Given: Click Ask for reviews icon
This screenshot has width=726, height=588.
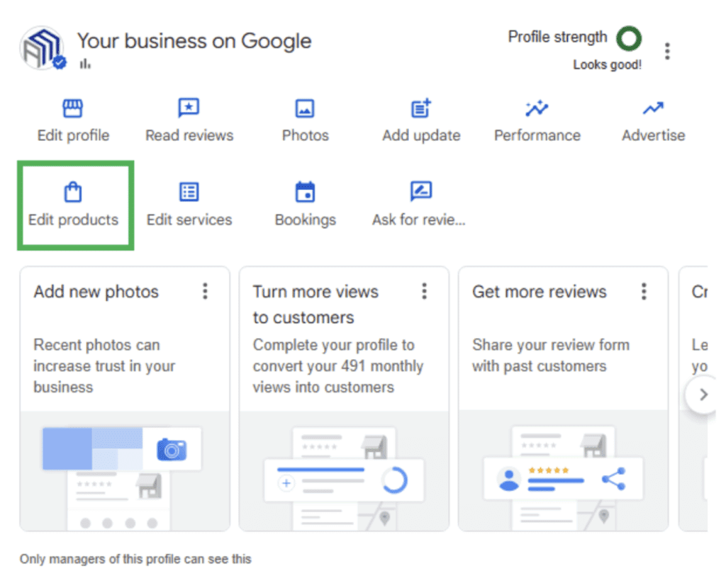Looking at the screenshot, I should (421, 191).
